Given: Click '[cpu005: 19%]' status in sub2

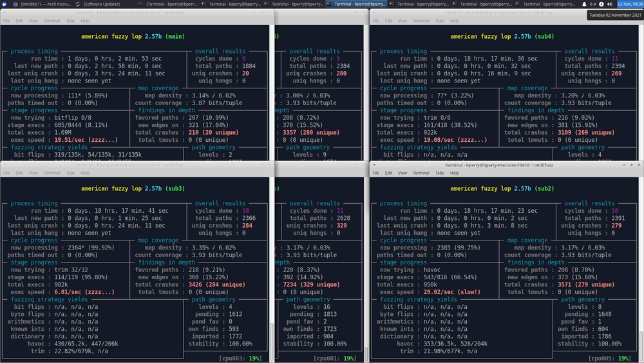Looking at the screenshot, I should point(609,358).
